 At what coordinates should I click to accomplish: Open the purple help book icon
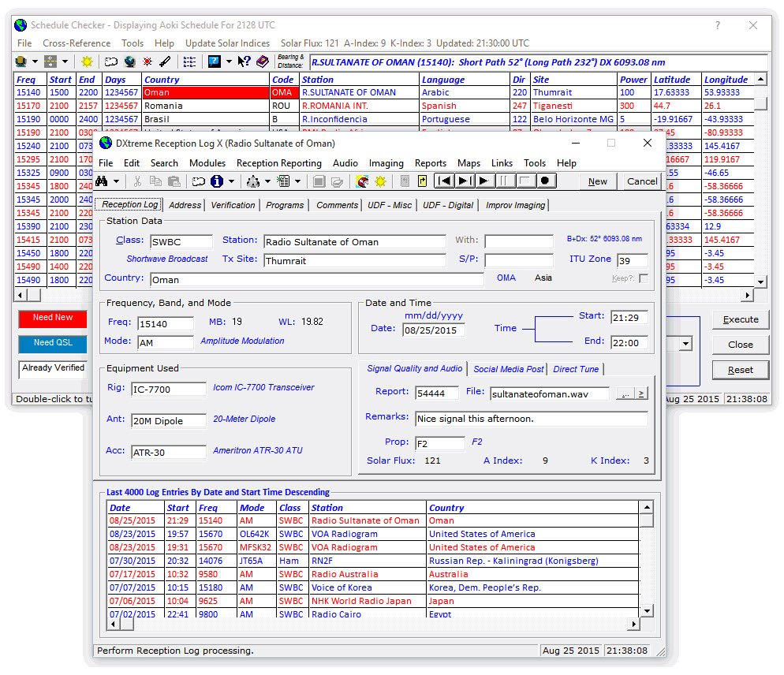coord(263,62)
